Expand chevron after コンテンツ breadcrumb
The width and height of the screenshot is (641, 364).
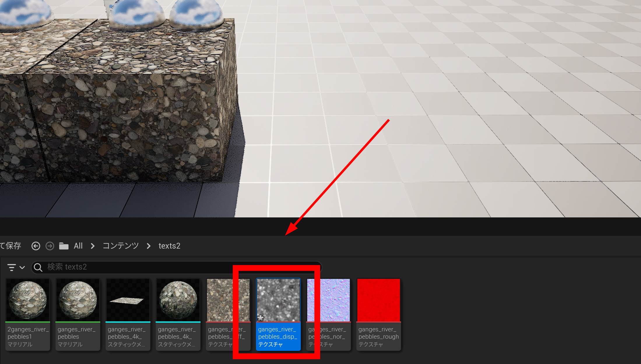pyautogui.click(x=149, y=246)
